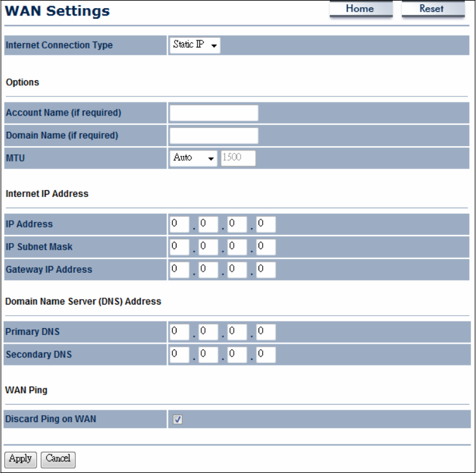The image size is (476, 473).
Task: Click the Primary DNS label
Action: pos(32,332)
